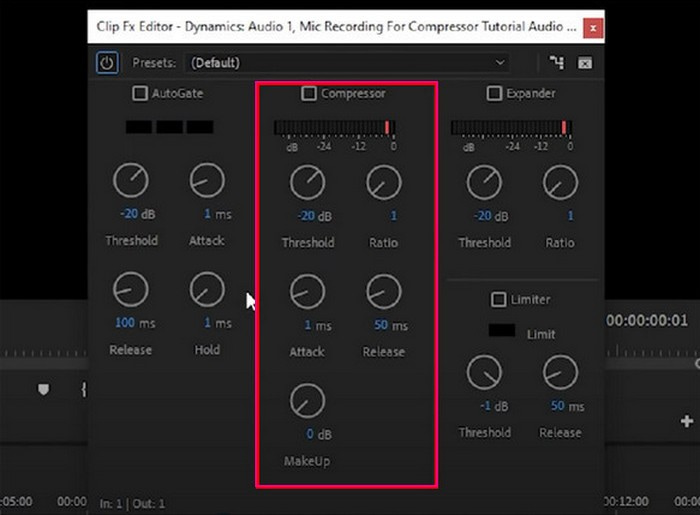Image resolution: width=700 pixels, height=515 pixels.
Task: Click the delete preset icon
Action: click(x=585, y=63)
